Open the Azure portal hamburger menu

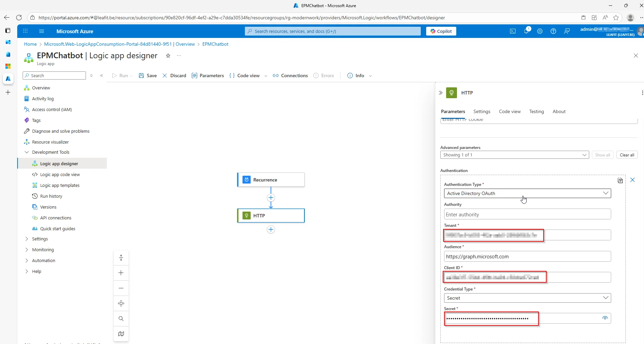pos(42,31)
